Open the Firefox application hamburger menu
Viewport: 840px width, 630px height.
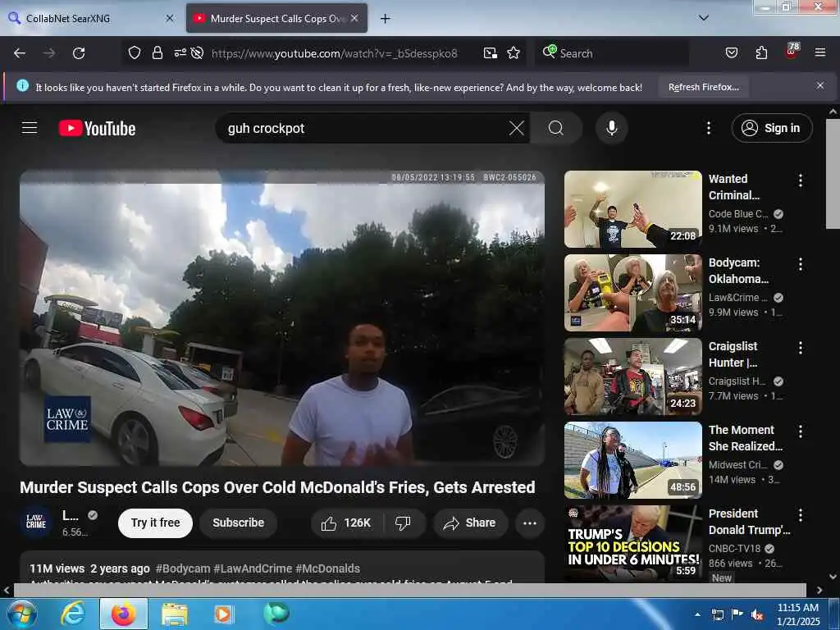[820, 52]
